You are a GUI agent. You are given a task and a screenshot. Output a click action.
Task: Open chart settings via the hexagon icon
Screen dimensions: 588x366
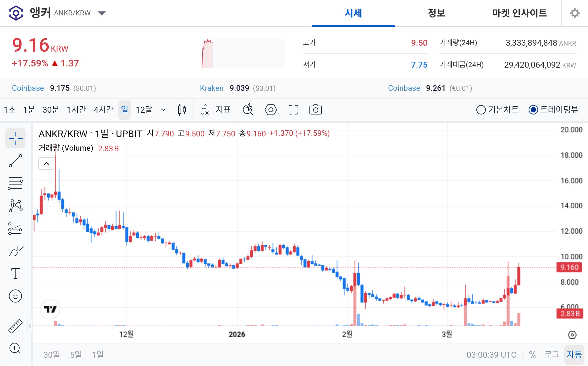click(x=271, y=110)
